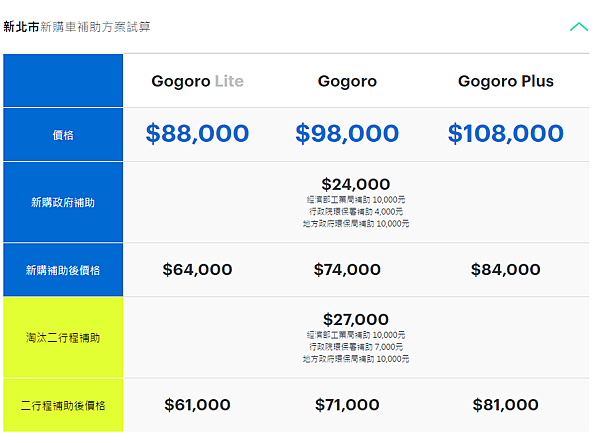
Task: Click the $84,000 after-subsidy price
Action: pos(505,270)
